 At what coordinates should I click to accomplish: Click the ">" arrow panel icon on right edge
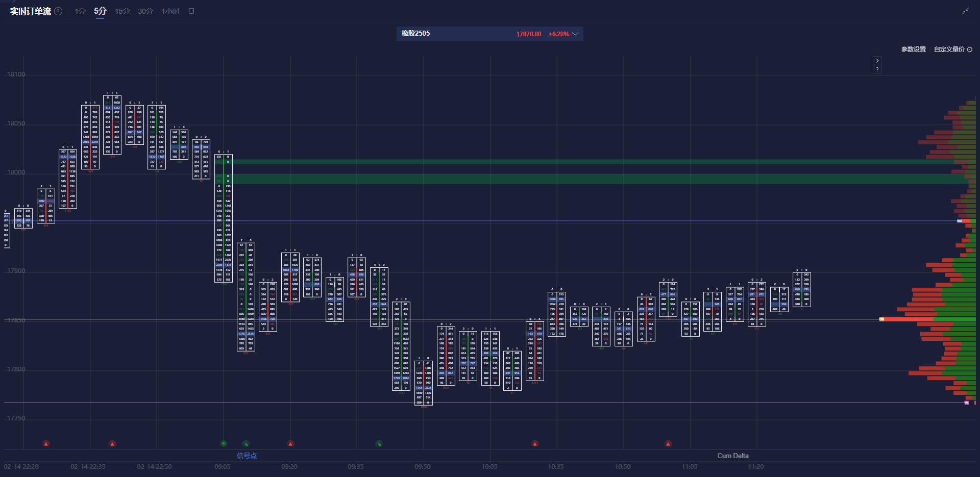pos(877,60)
